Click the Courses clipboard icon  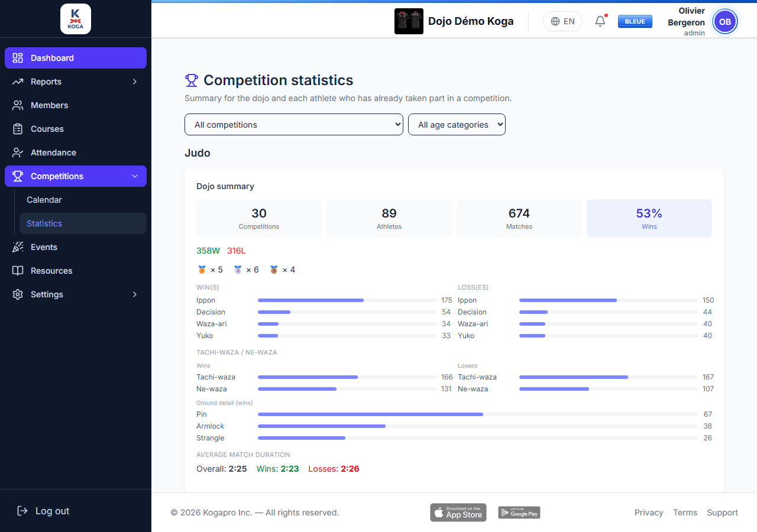(x=18, y=129)
